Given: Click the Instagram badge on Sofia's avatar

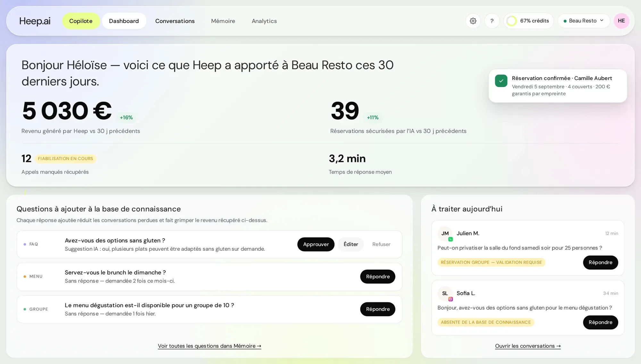Looking at the screenshot, I should (x=451, y=299).
